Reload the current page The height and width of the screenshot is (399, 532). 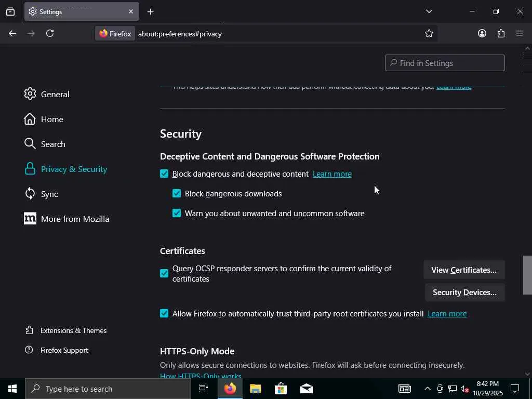50,33
